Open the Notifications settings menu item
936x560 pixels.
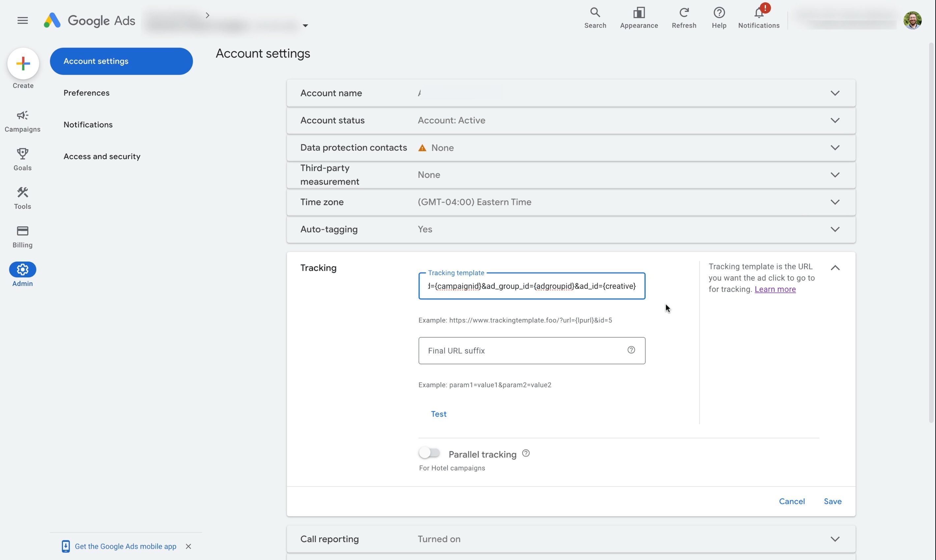tap(88, 125)
